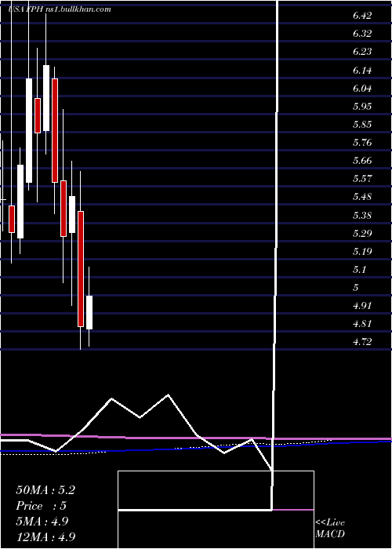Click the tallest white candlestick body near 5.85
The height and width of the screenshot is (549, 392).
click(x=29, y=130)
